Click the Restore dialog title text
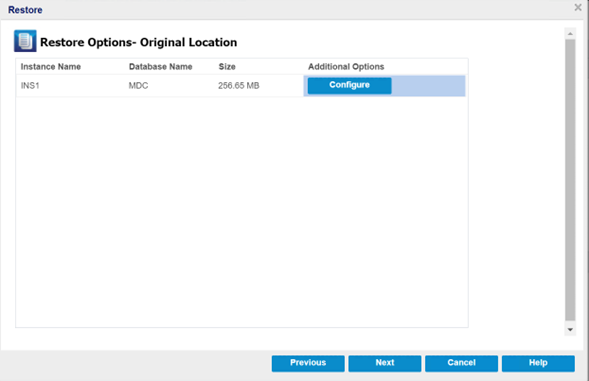Image resolution: width=589 pixels, height=381 pixels. point(25,10)
